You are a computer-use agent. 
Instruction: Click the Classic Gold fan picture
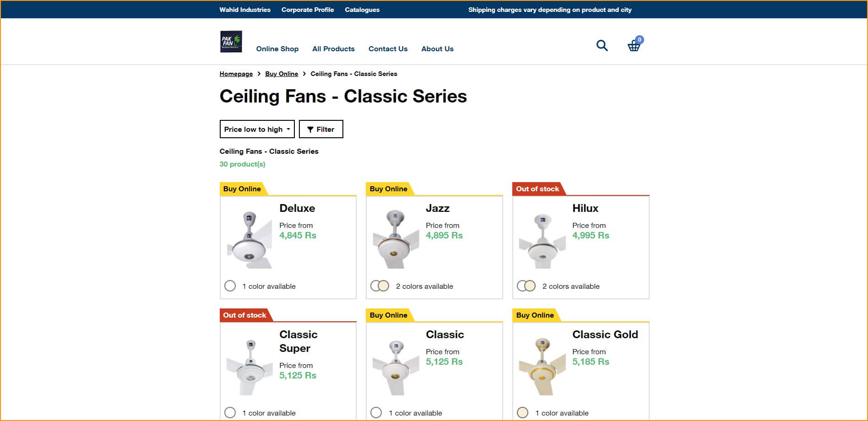pyautogui.click(x=542, y=366)
